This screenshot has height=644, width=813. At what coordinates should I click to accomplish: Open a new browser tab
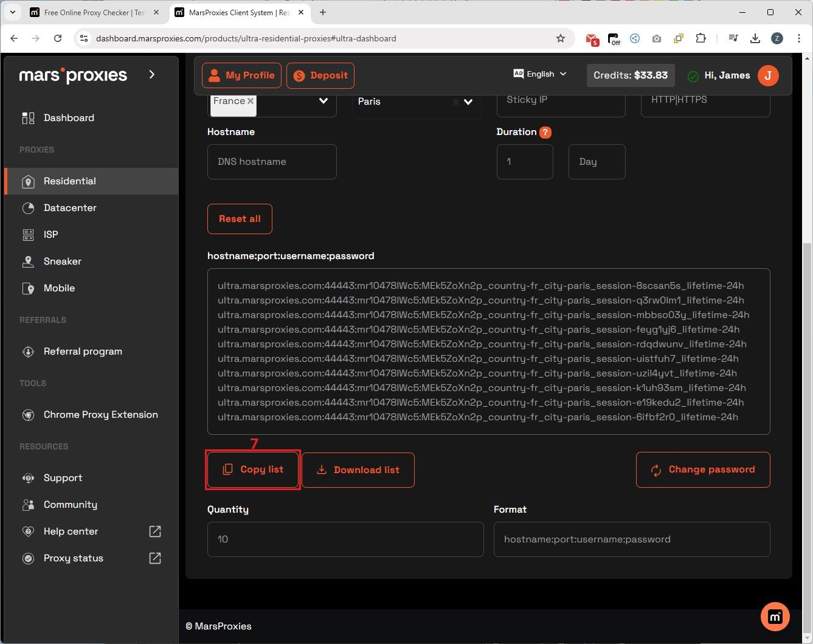[x=322, y=12]
